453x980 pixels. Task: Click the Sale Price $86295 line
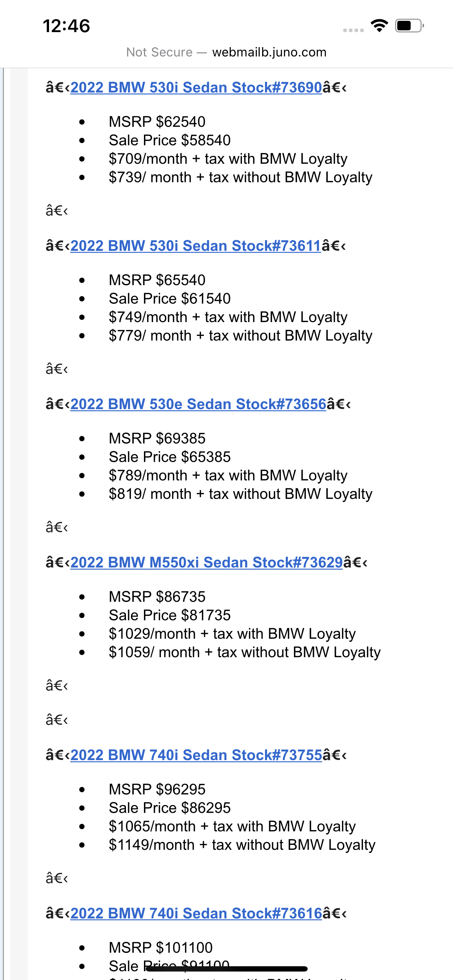[170, 807]
